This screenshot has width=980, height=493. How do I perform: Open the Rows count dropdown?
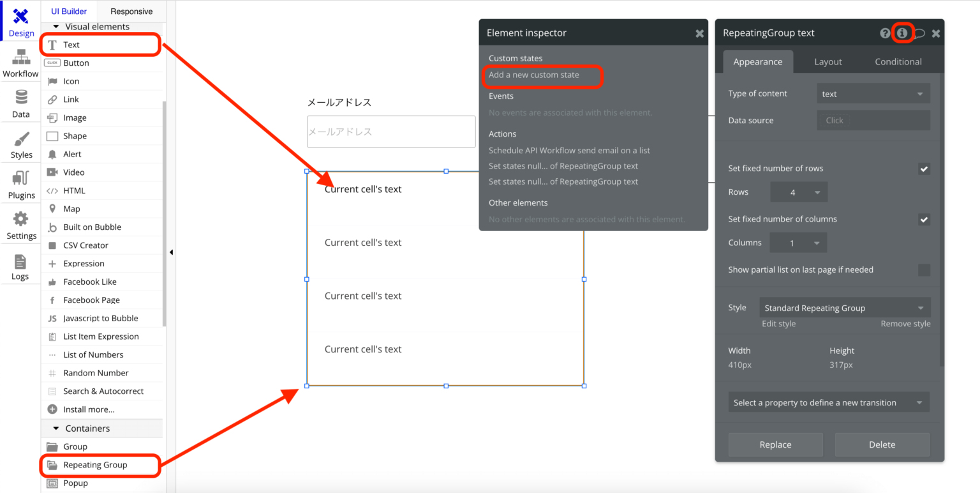(798, 192)
